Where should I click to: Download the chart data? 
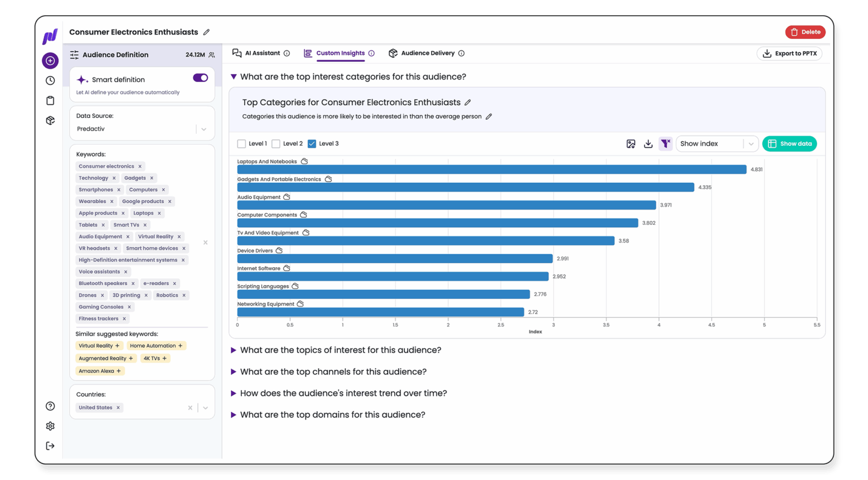[x=648, y=143]
